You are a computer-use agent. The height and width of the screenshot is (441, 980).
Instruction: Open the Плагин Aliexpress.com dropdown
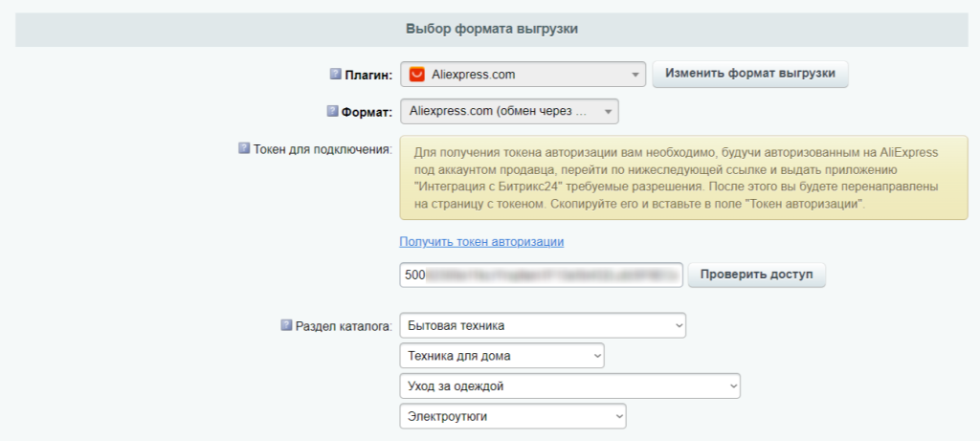[x=523, y=75]
